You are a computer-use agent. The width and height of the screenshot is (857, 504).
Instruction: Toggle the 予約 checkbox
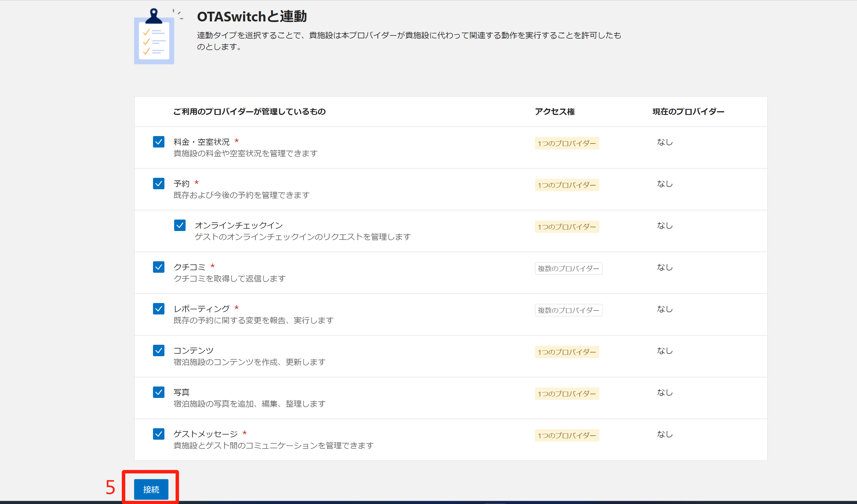(x=158, y=184)
